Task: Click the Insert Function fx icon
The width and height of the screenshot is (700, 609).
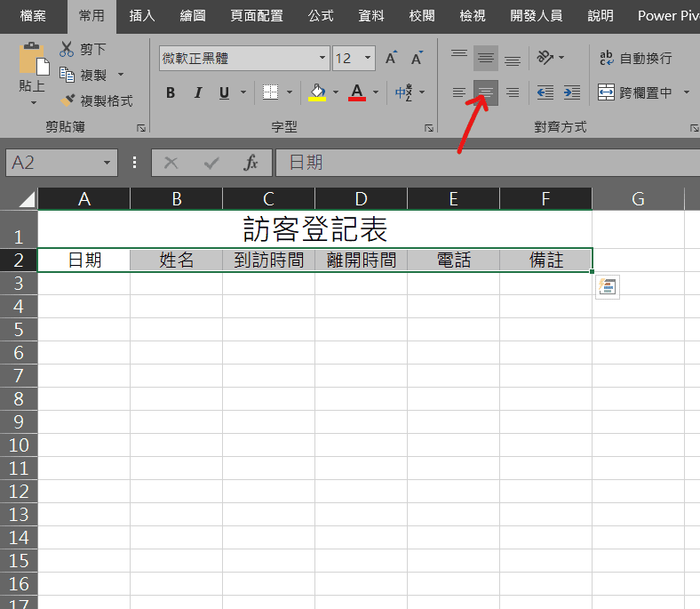Action: point(251,163)
